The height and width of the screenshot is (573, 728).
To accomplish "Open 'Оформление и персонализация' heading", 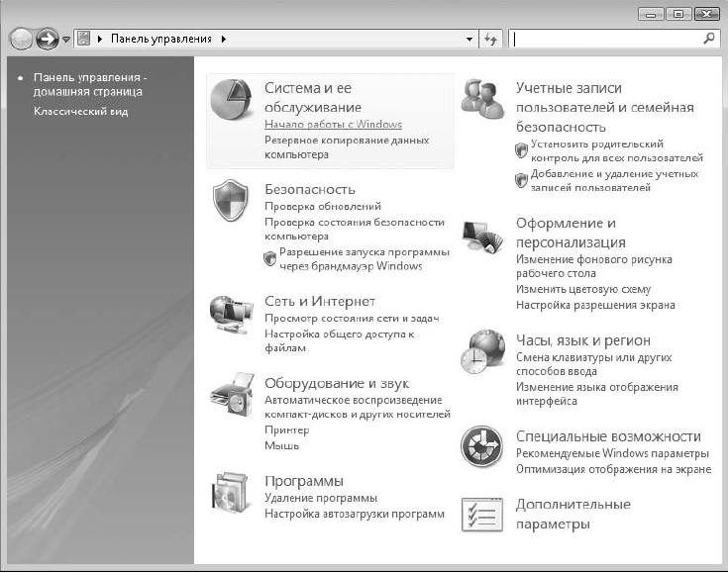I will pyautogui.click(x=571, y=233).
